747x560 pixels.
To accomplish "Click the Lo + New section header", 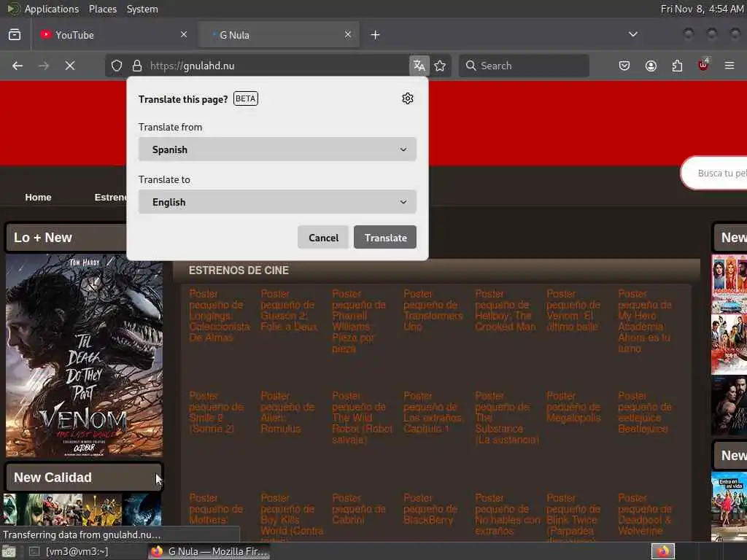I will 66,238.
